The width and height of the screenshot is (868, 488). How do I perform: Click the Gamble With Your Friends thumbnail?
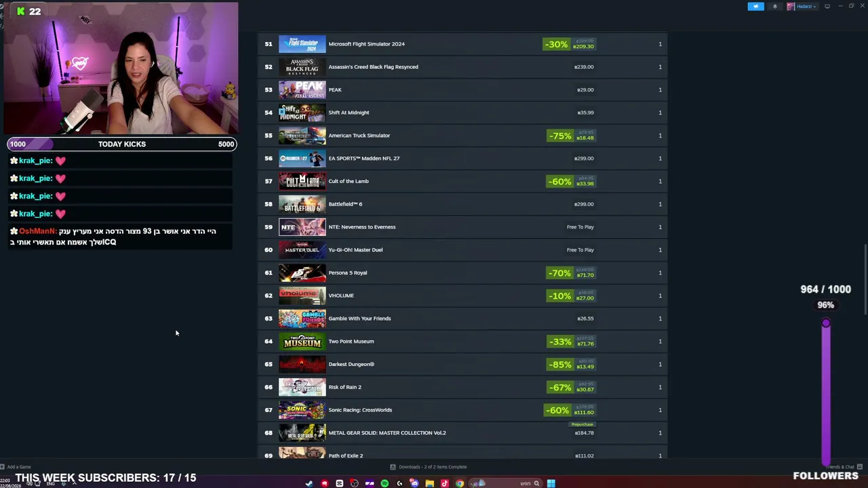click(302, 319)
